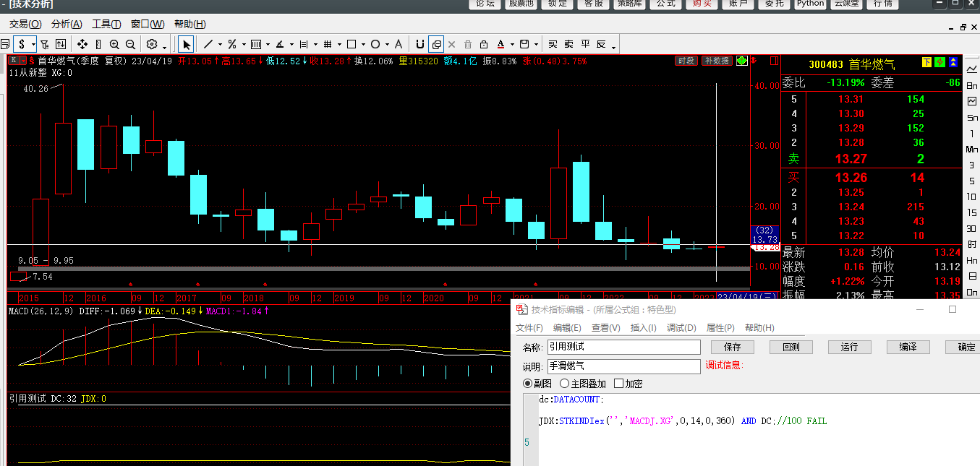Click the filter funnel toolbar icon

(x=45, y=44)
